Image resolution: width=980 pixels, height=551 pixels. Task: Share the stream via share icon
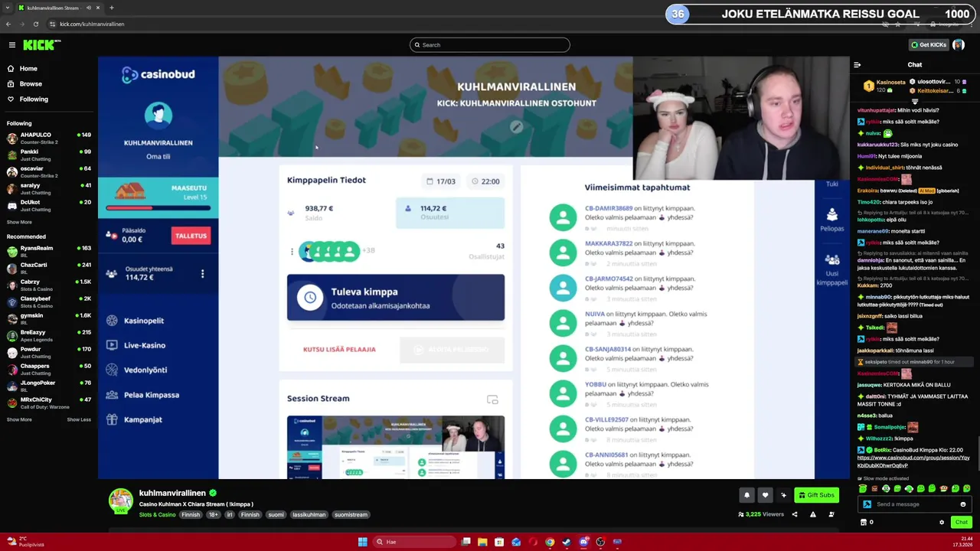click(794, 515)
